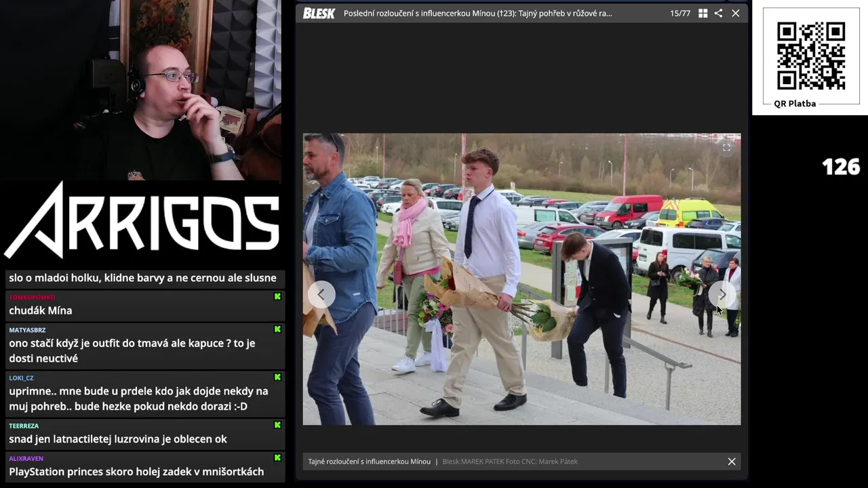
Task: Open the QR Platba code
Action: 811,56
